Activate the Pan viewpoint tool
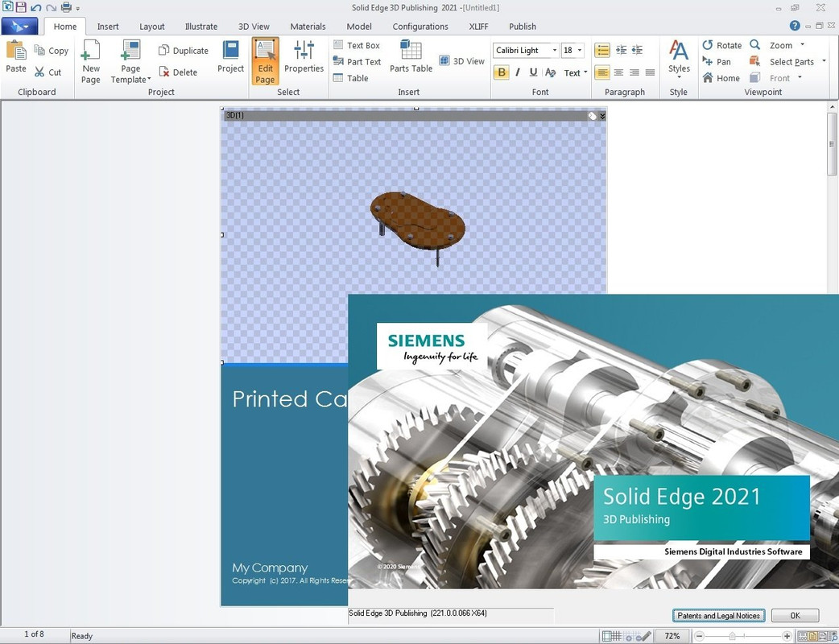Image resolution: width=839 pixels, height=644 pixels. point(717,61)
